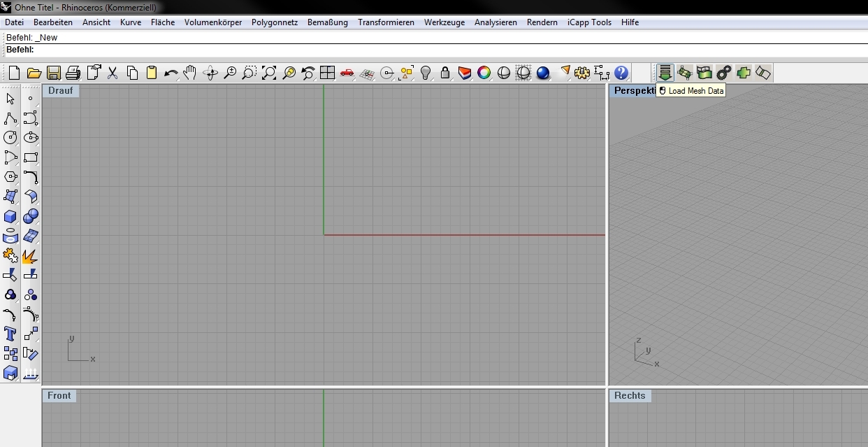Toggle object lock with padlock icon
The width and height of the screenshot is (868, 447).
point(444,73)
